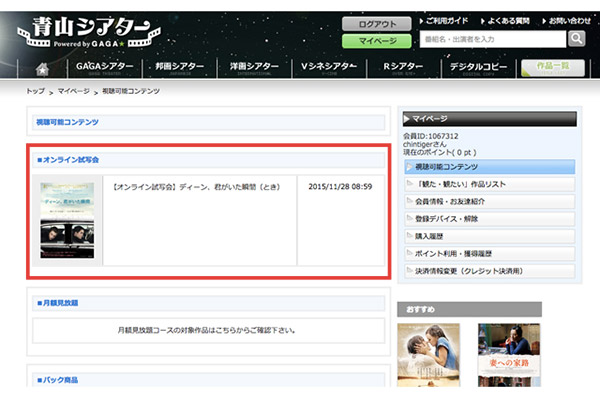Click the マイページ sidebar header
This screenshot has width=600, height=399.
pyautogui.click(x=489, y=119)
